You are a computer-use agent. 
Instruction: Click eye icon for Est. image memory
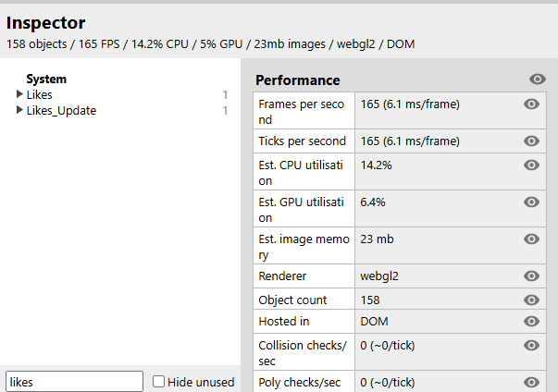coord(531,239)
